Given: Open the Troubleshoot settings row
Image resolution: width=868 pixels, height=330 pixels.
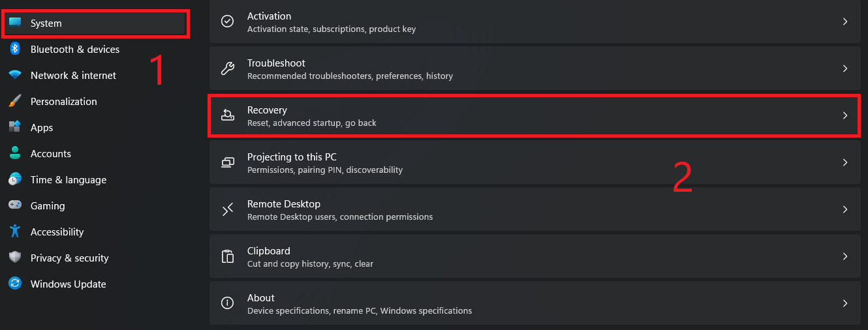Looking at the screenshot, I should click(535, 68).
